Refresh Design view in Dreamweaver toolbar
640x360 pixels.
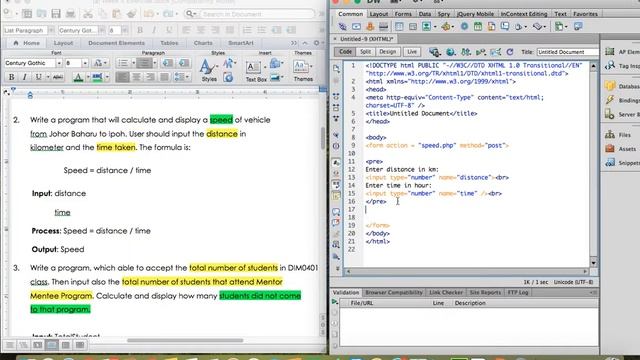pyautogui.click(x=509, y=52)
